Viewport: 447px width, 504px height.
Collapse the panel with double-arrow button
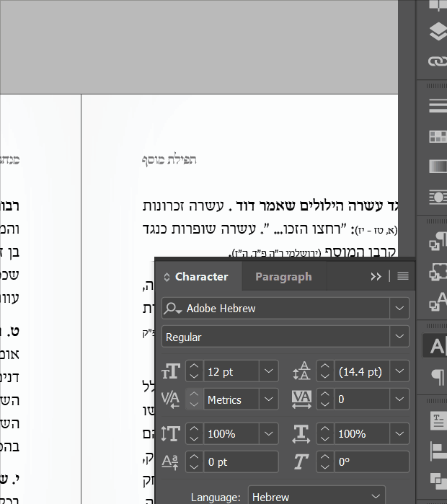pyautogui.click(x=376, y=276)
